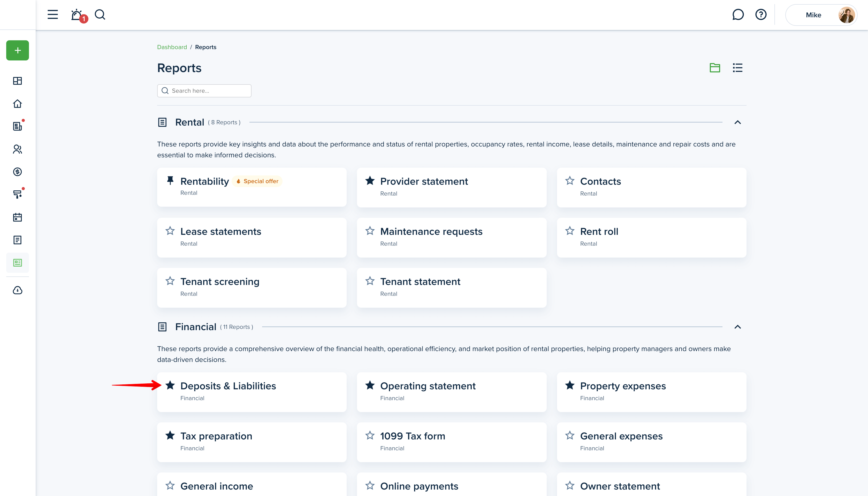Open the Provider statement report
The image size is (868, 496).
pyautogui.click(x=452, y=187)
